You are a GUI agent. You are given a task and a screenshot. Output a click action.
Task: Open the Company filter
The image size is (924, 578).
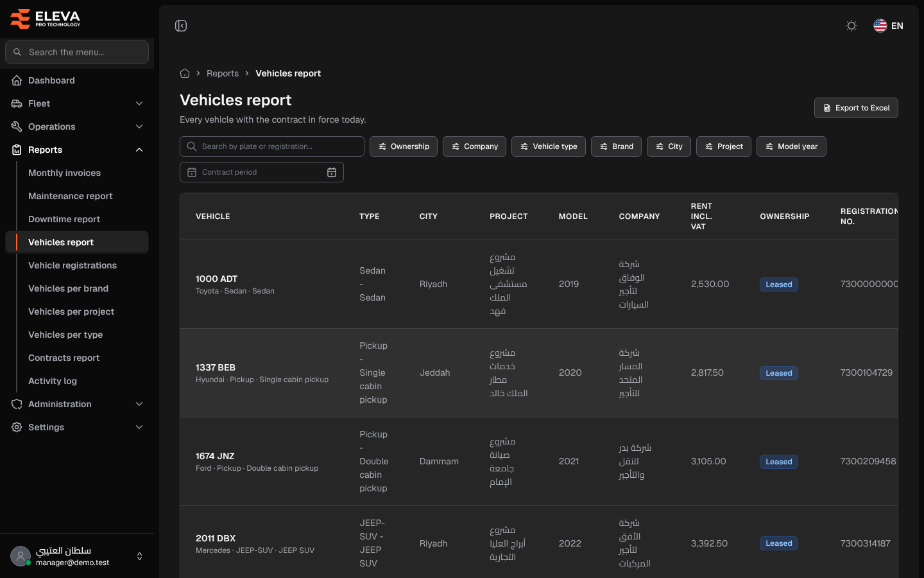[475, 146]
